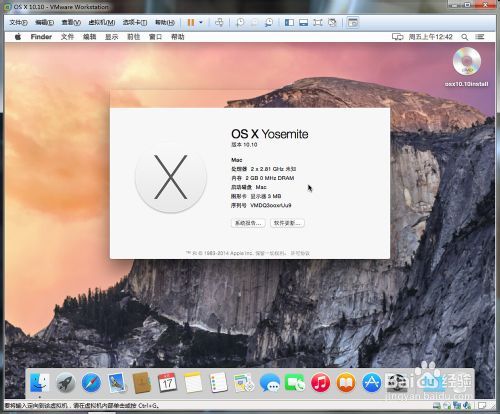This screenshot has width=500, height=414.
Task: Open the Finder menu in Mac menu bar
Action: click(x=41, y=37)
